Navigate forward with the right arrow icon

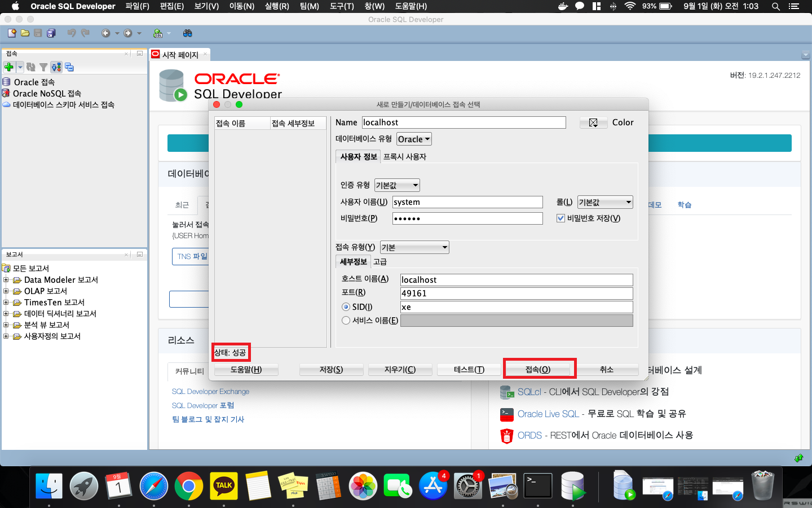(x=128, y=33)
